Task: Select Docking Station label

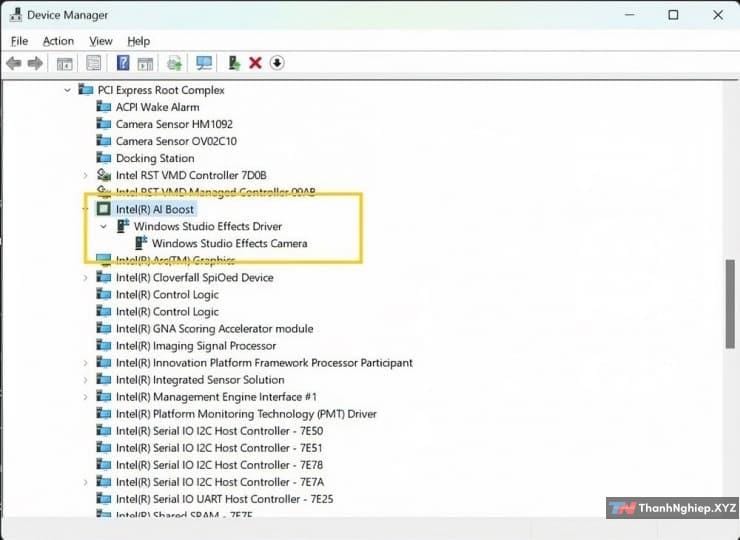Action: click(155, 158)
